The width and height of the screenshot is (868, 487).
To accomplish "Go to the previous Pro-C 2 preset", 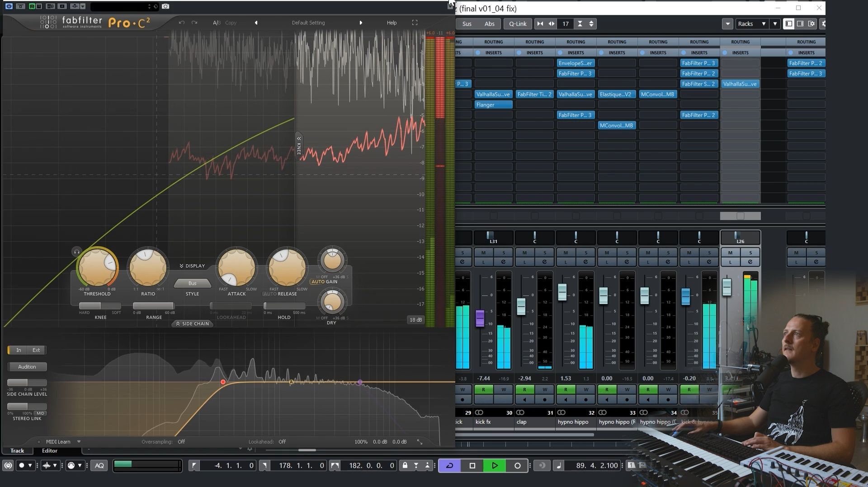I will [256, 23].
